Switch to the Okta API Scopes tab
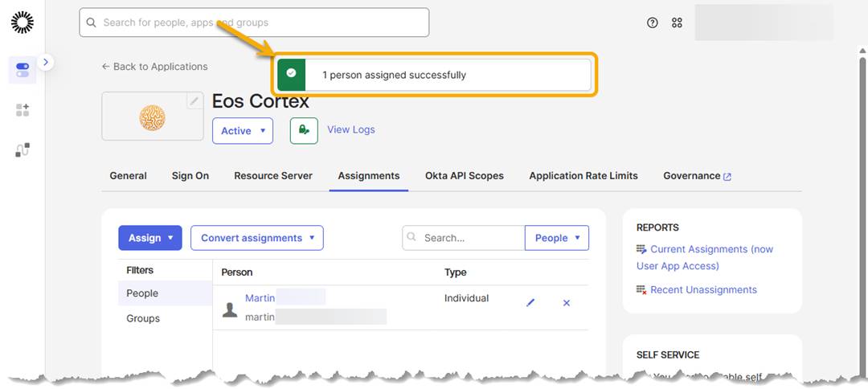Screen dimensions: 868x389 [465, 176]
